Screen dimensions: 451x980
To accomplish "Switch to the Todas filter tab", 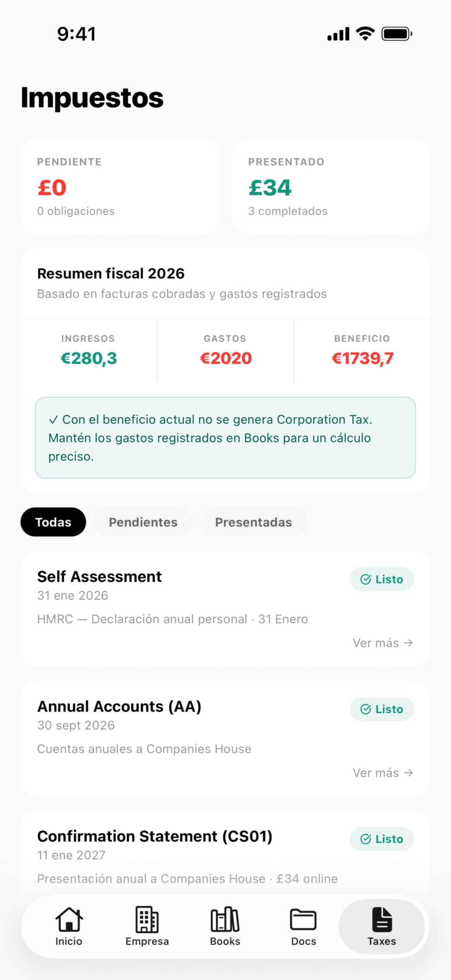I will (x=53, y=522).
